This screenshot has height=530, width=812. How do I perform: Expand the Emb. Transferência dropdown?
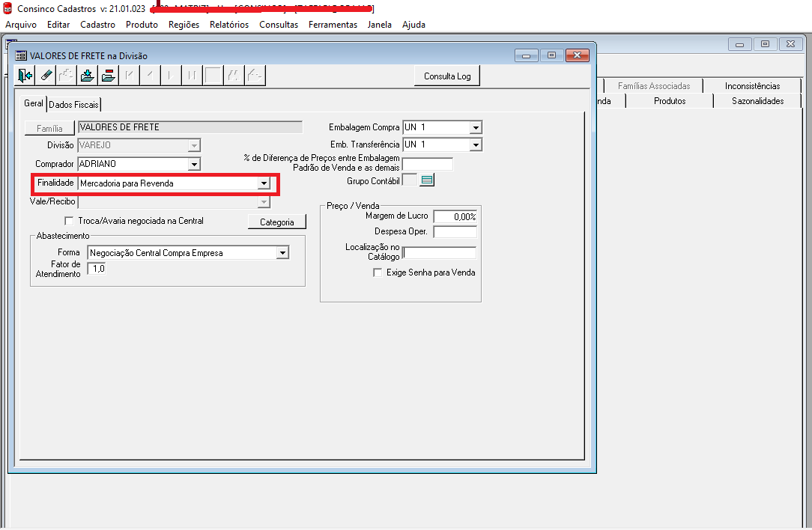click(x=476, y=145)
